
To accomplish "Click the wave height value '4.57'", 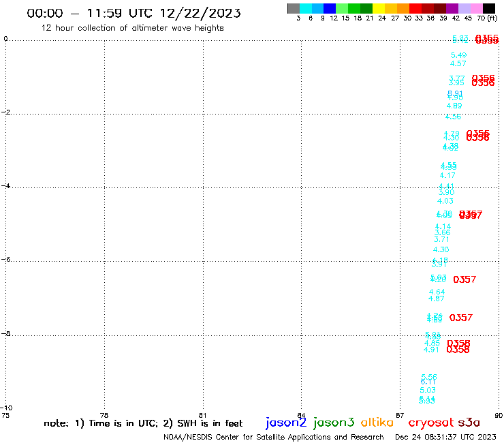I will pos(458,63).
